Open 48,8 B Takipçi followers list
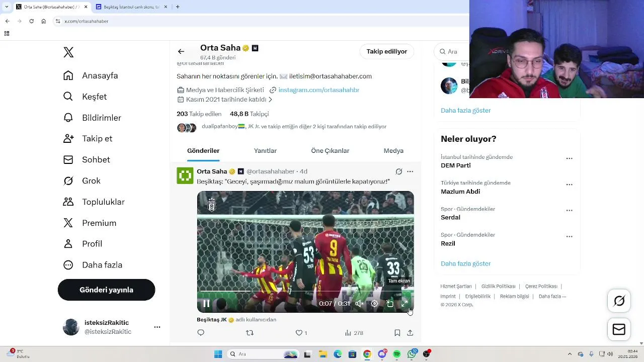This screenshot has width=644, height=362. click(x=249, y=114)
